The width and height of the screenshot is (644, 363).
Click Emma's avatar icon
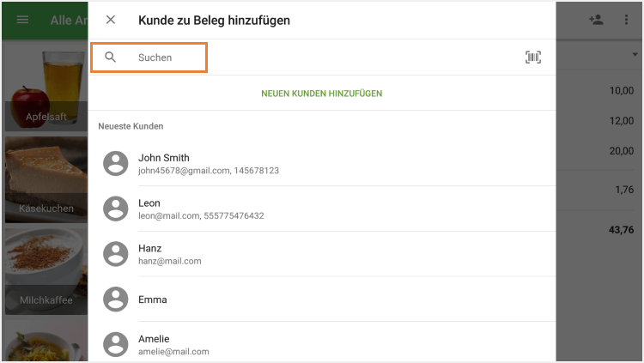(x=116, y=299)
